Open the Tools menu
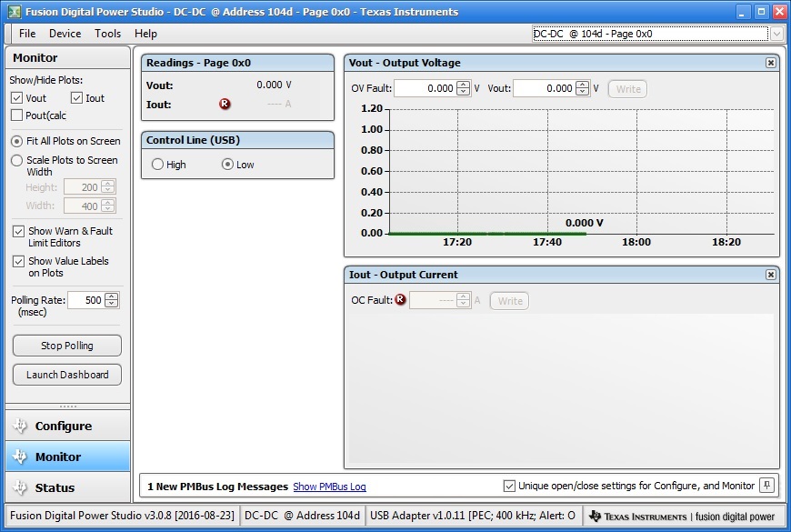The height and width of the screenshot is (532, 791). pyautogui.click(x=108, y=34)
